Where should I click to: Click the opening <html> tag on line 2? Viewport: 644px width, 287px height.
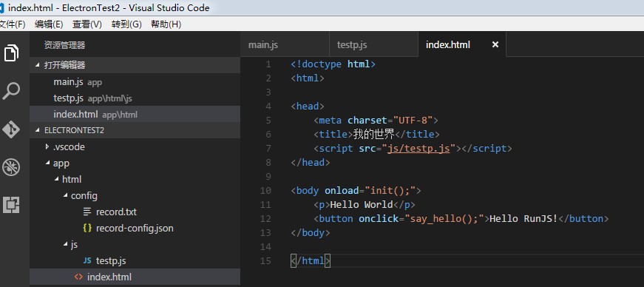coord(308,78)
